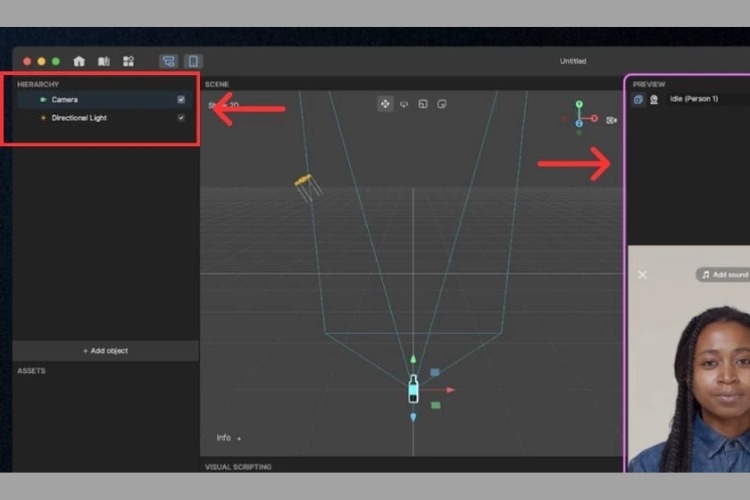The image size is (750, 500).
Task: Click the Add object button
Action: tap(105, 351)
